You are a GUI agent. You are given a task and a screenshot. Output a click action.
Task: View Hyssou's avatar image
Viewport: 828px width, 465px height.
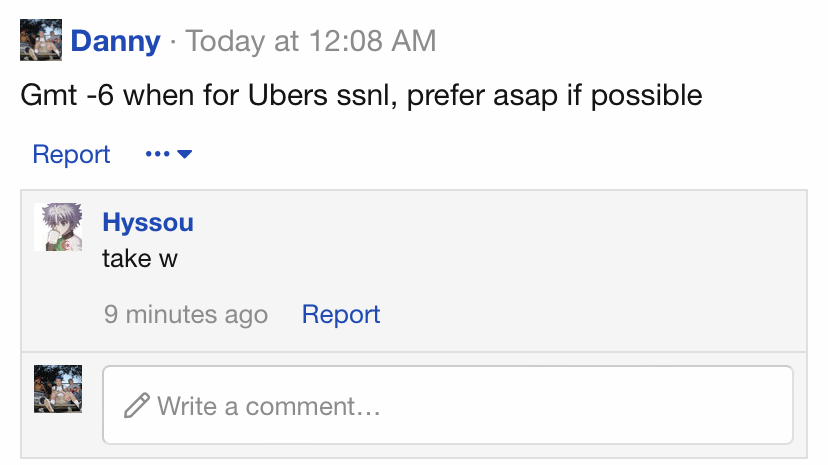pyautogui.click(x=58, y=227)
